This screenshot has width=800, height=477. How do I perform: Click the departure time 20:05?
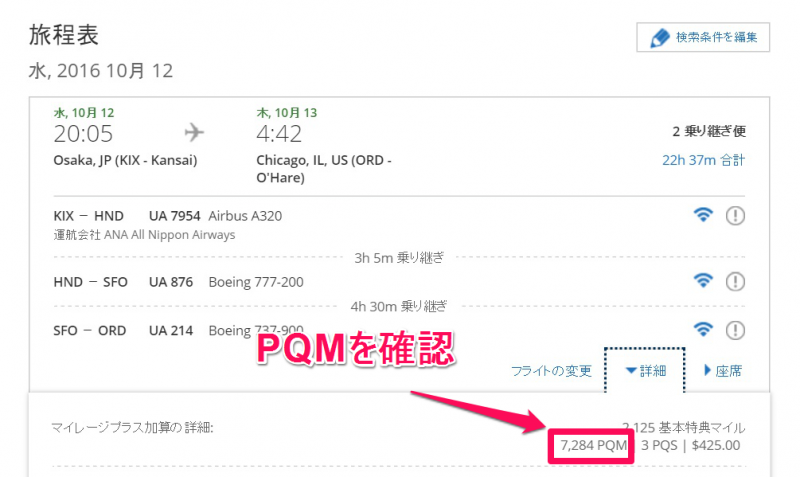[x=83, y=134]
